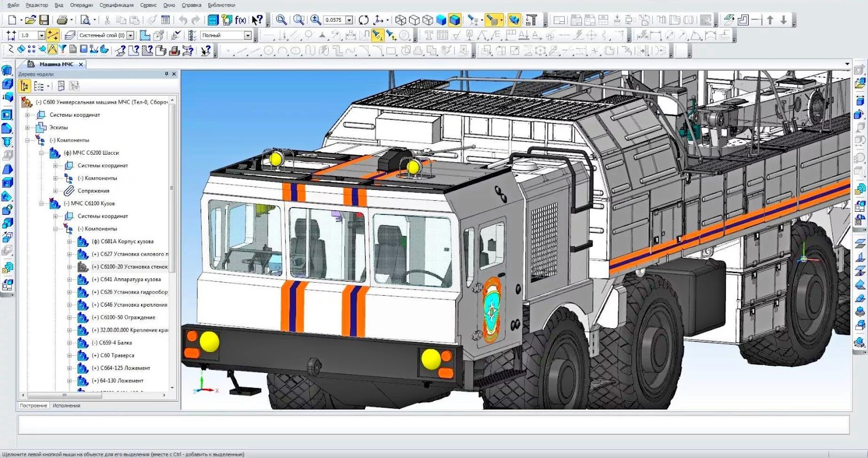Switch to the Исполнения tab

67,405
